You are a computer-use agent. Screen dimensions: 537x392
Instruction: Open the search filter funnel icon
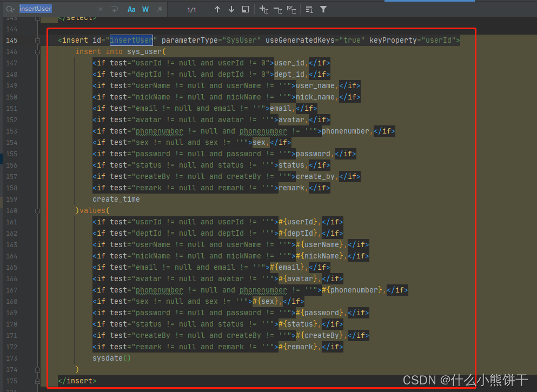coord(323,10)
